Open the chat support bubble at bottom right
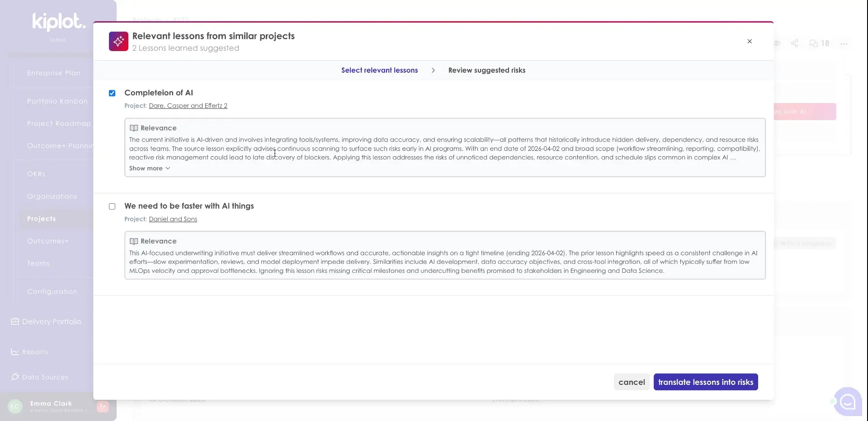The image size is (868, 421). click(x=847, y=402)
